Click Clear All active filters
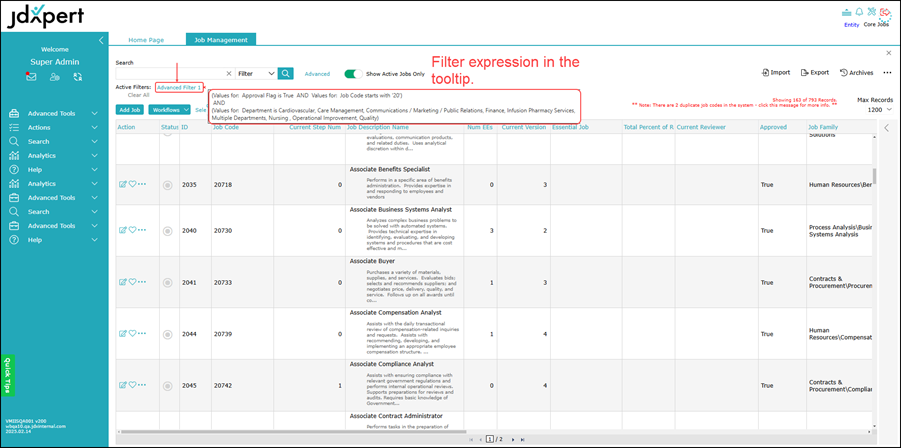The height and width of the screenshot is (448, 901). click(x=138, y=95)
